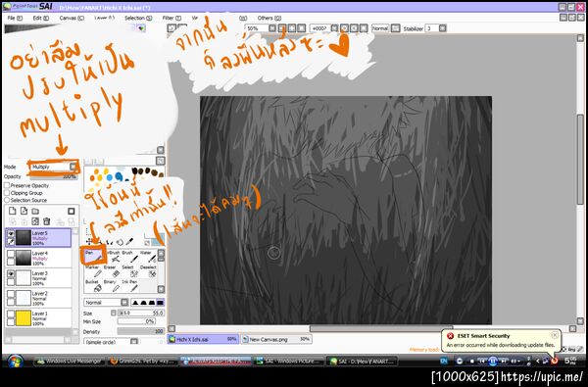The image size is (588, 387).
Task: Choose the Select brush tool
Action: click(x=129, y=270)
